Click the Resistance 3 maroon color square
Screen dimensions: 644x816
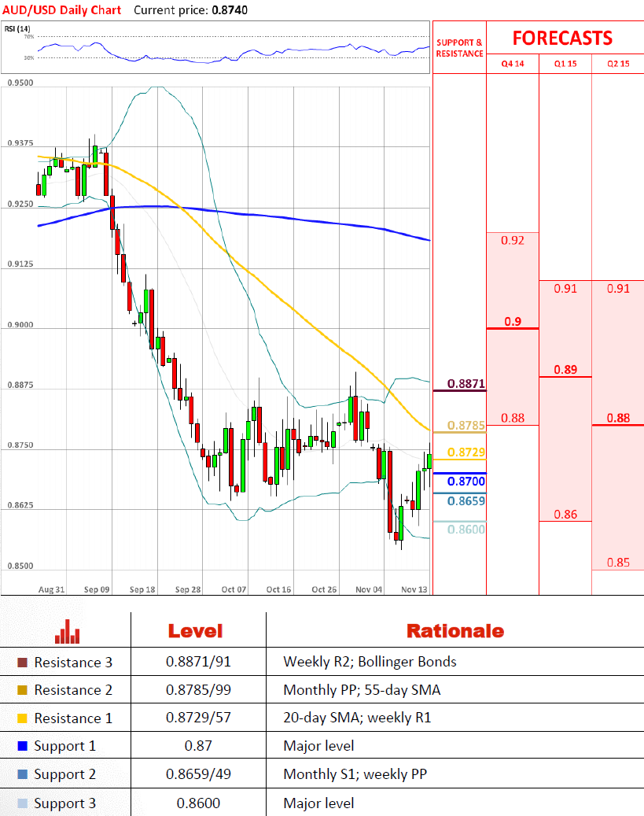22,663
